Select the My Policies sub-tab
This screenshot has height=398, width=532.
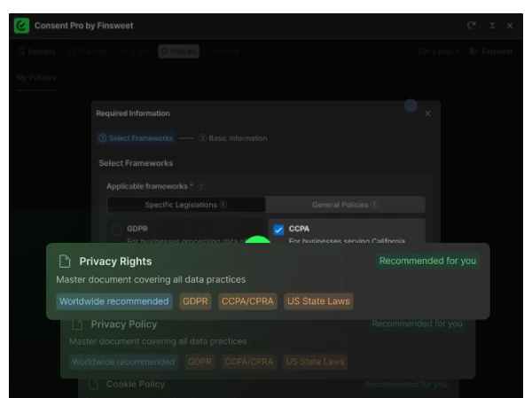pyautogui.click(x=36, y=77)
